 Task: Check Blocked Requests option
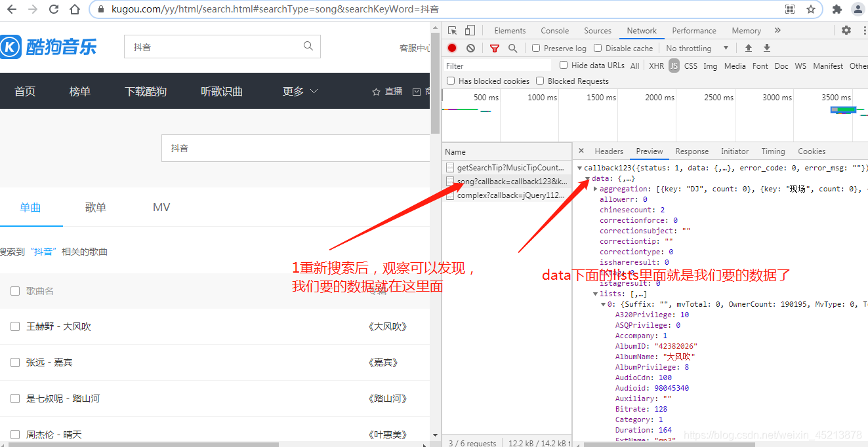[x=540, y=81]
